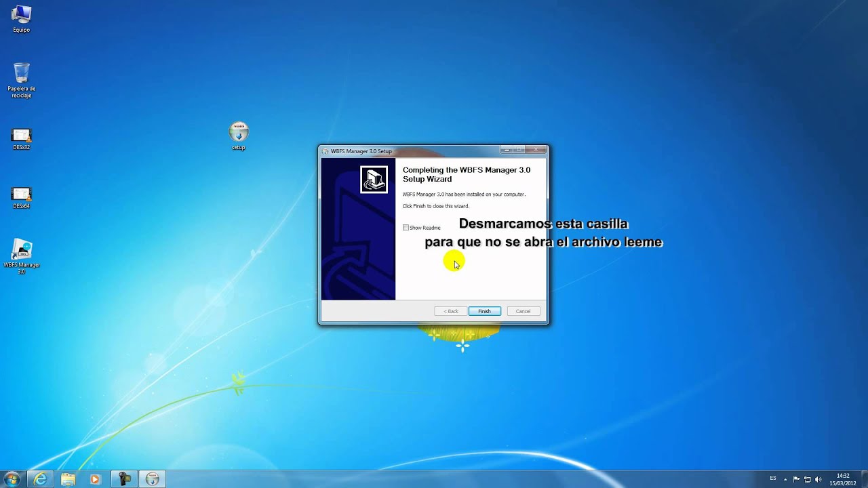Open Windows Media Player from taskbar

(x=96, y=479)
